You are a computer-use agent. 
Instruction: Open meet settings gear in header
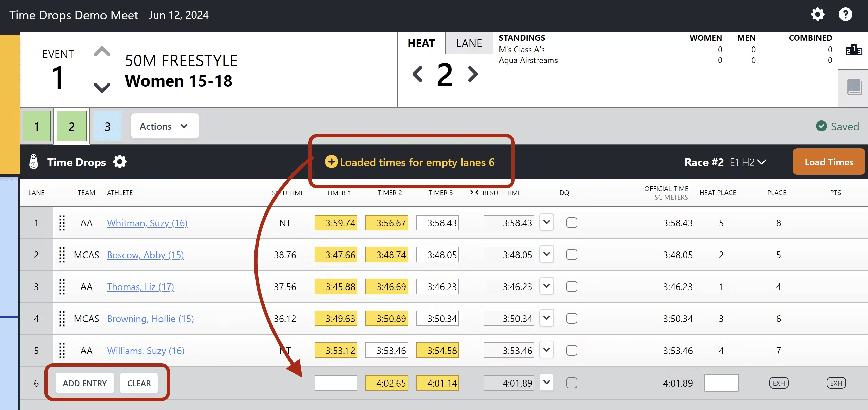(x=817, y=15)
